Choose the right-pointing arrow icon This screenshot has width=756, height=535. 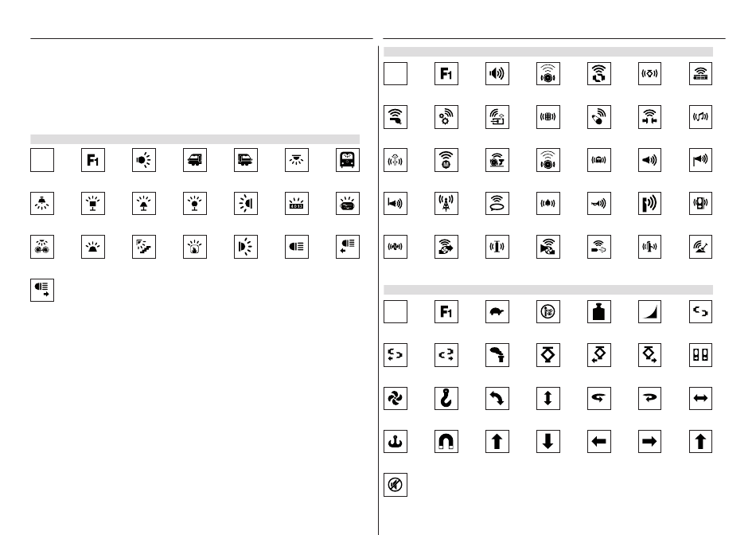(x=649, y=441)
